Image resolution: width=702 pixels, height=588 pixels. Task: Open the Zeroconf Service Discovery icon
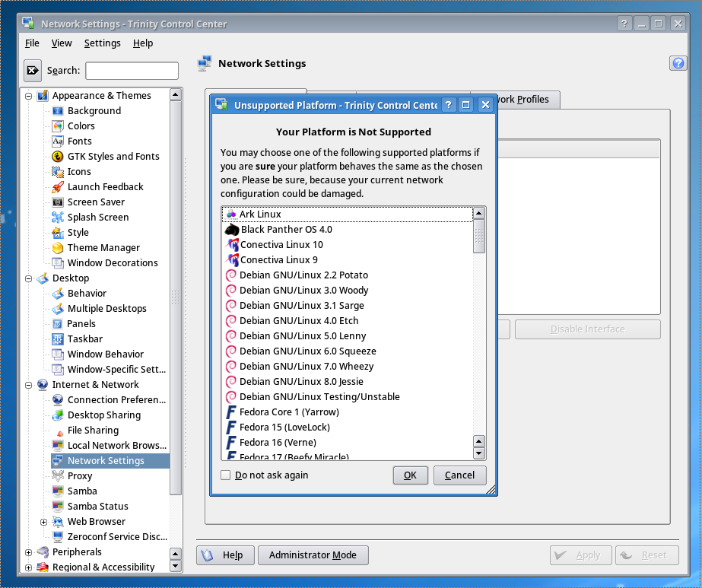tap(58, 536)
